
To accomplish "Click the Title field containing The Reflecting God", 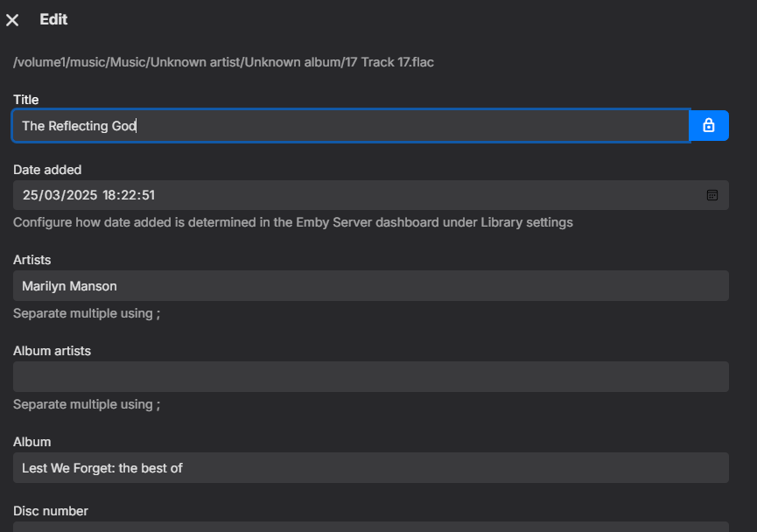I will click(x=350, y=125).
